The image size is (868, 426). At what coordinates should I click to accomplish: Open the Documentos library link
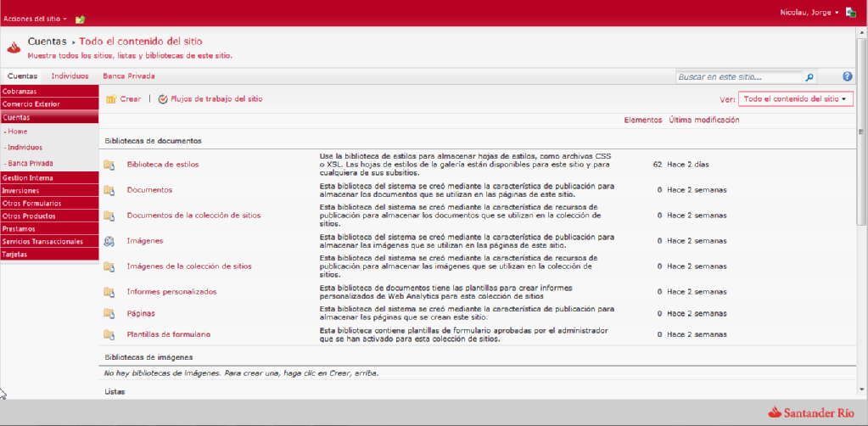pos(149,190)
